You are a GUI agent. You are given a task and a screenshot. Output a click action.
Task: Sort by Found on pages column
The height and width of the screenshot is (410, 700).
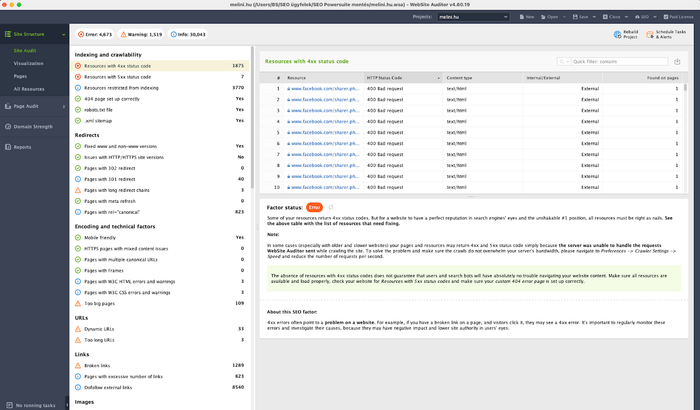pyautogui.click(x=642, y=78)
